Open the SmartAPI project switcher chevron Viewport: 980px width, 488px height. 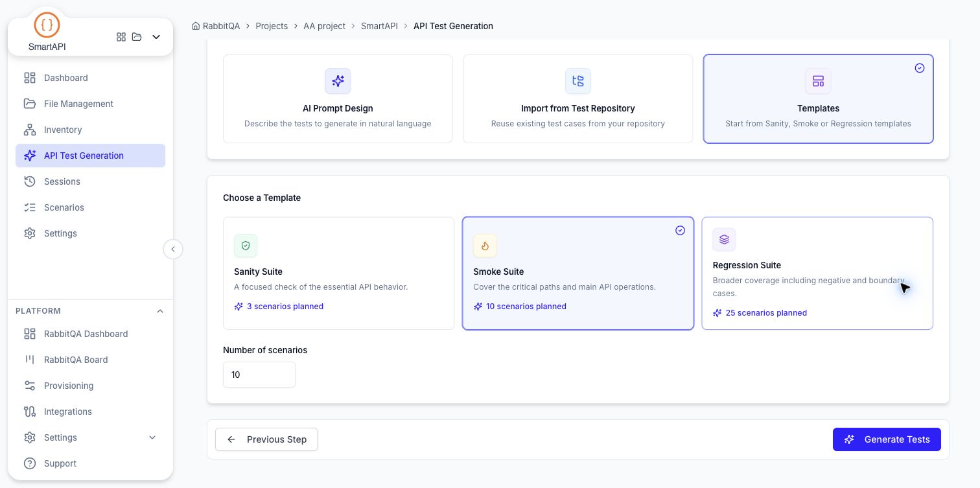(x=156, y=37)
